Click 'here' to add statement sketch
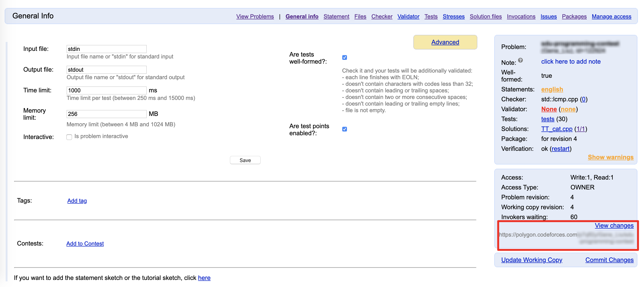 coord(204,278)
